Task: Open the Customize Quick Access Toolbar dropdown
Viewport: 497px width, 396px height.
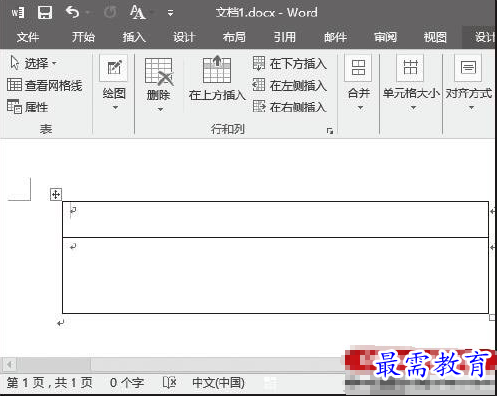Action: (170, 13)
